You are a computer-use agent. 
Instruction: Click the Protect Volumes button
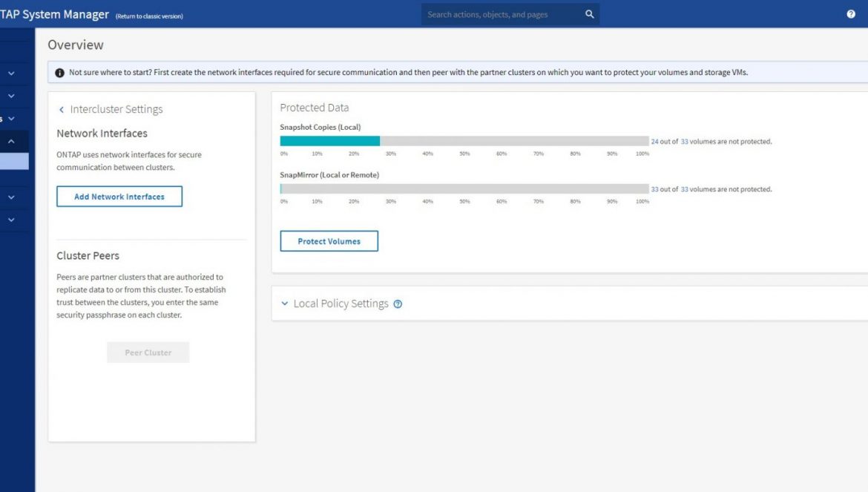pos(329,241)
